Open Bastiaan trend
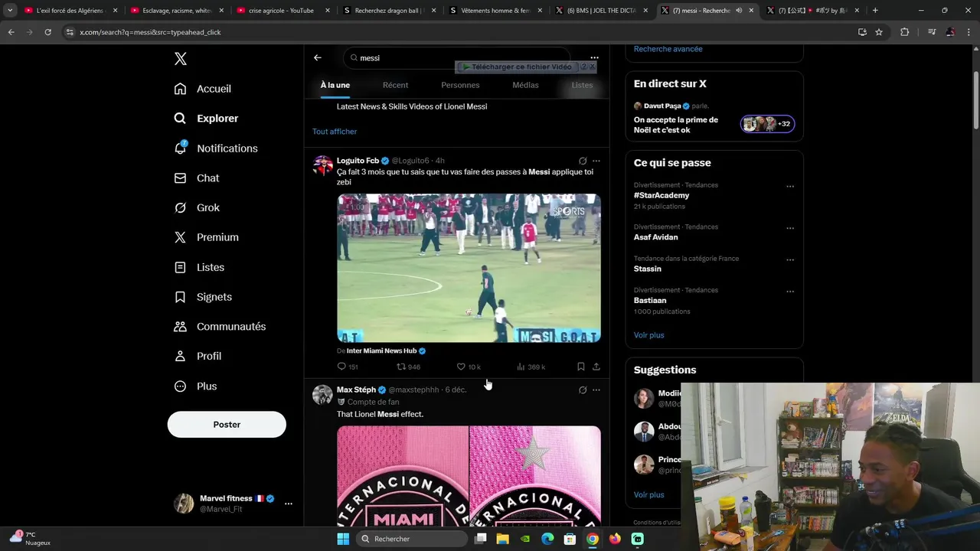980x551 pixels. [x=650, y=301]
